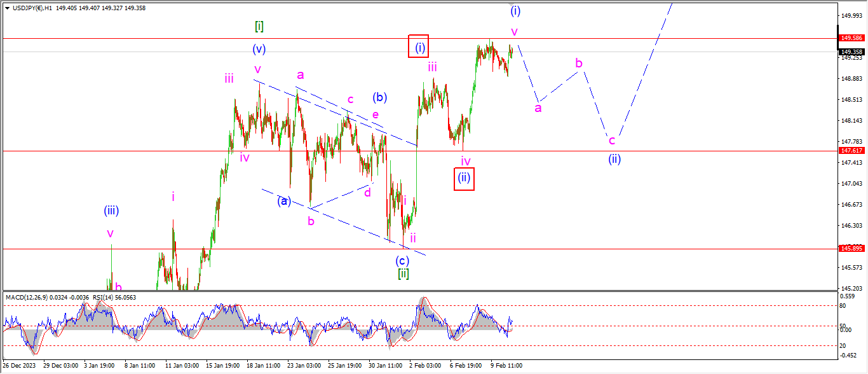Screen dimensions: 868x374
Task: Click the MACD(12,26,9) indicator label
Action: [27, 297]
